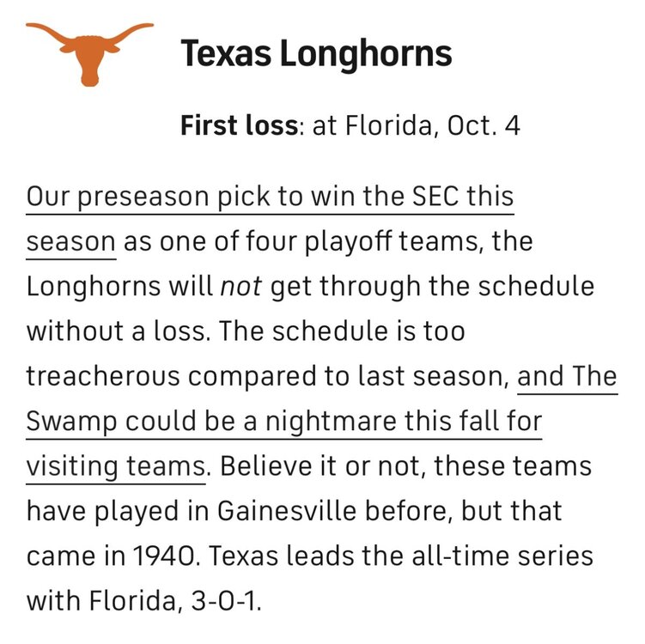
Task: Click the underlined word "season" after "SEC this"
Action: click(70, 241)
